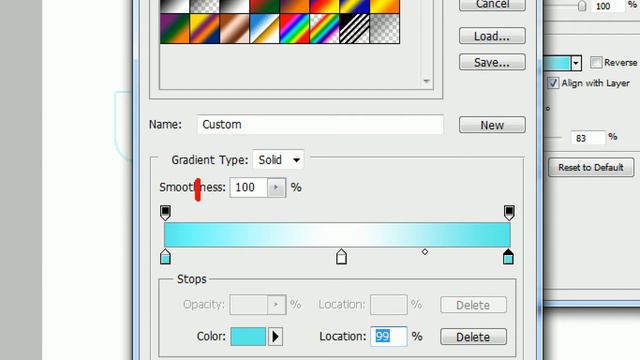
Task: Toggle the Reverse checkbox
Action: (x=596, y=62)
